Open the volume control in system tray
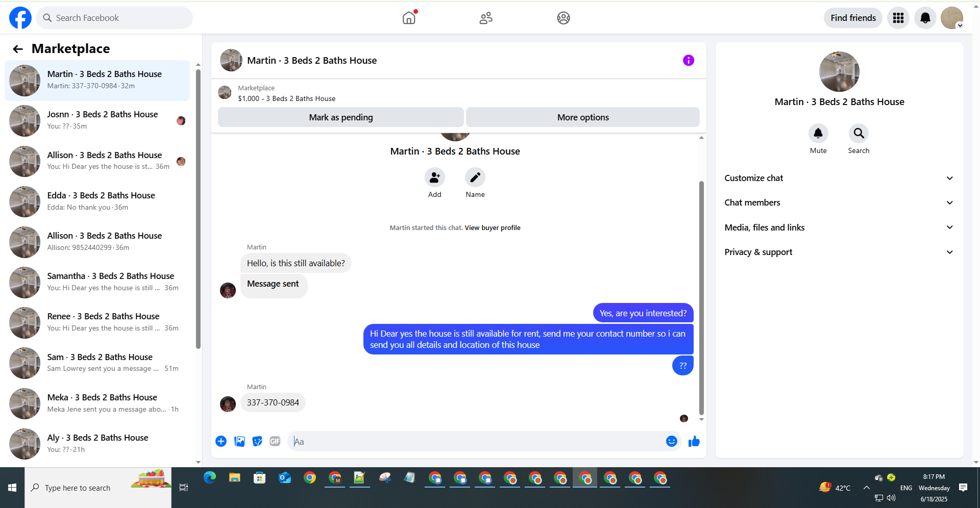Viewport: 980px width, 508px height. pyautogui.click(x=891, y=498)
